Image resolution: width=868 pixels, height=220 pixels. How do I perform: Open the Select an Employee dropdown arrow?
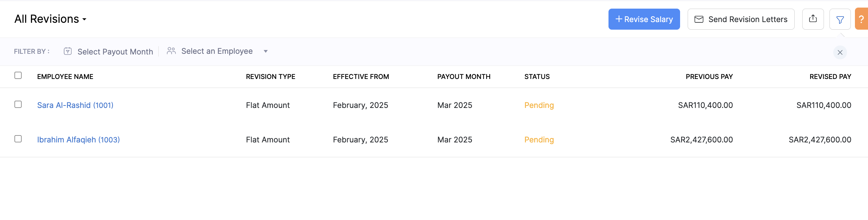tap(265, 51)
